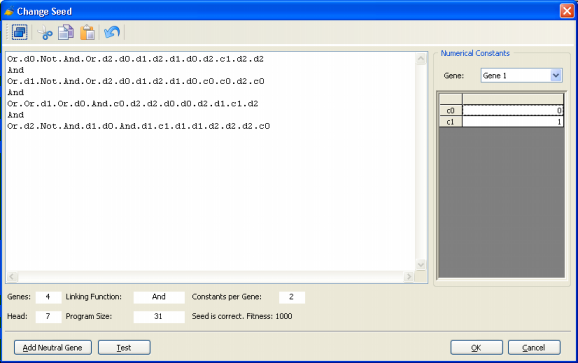Click the gene line starting Or.Or.d1.Or.d0
The height and width of the screenshot is (363, 578).
click(x=133, y=104)
